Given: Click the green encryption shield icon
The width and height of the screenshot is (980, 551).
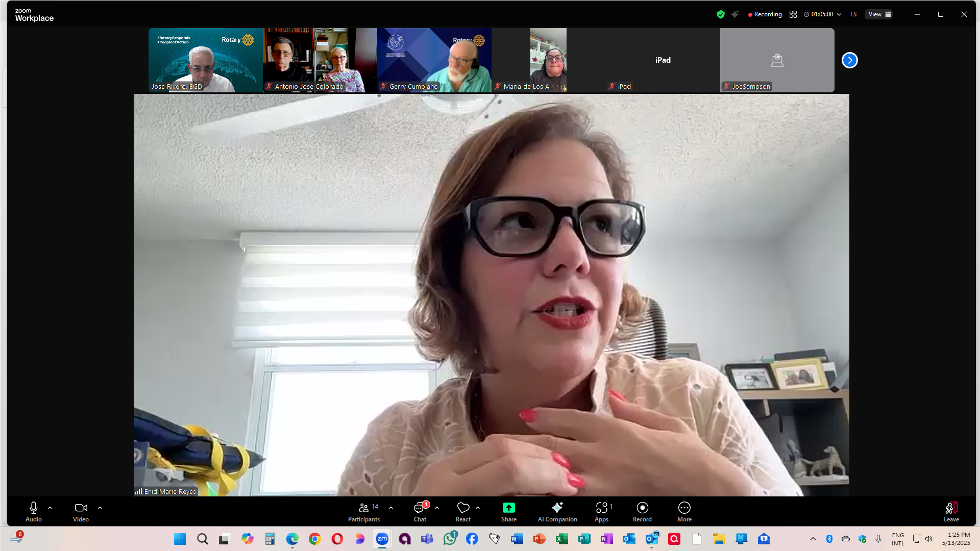Looking at the screenshot, I should click(720, 14).
